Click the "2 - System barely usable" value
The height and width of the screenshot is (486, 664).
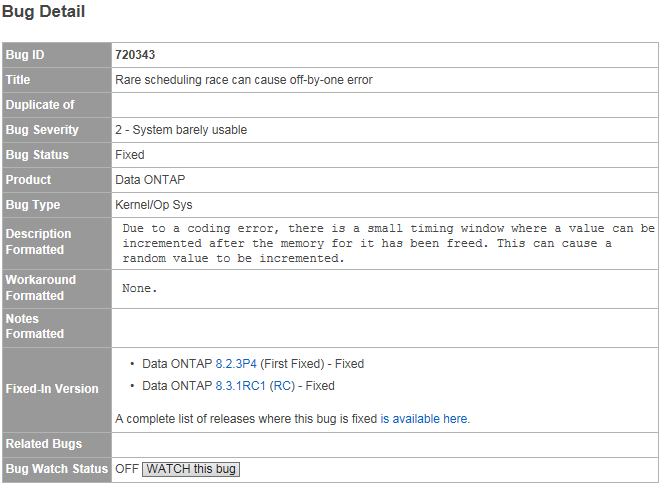(181, 130)
